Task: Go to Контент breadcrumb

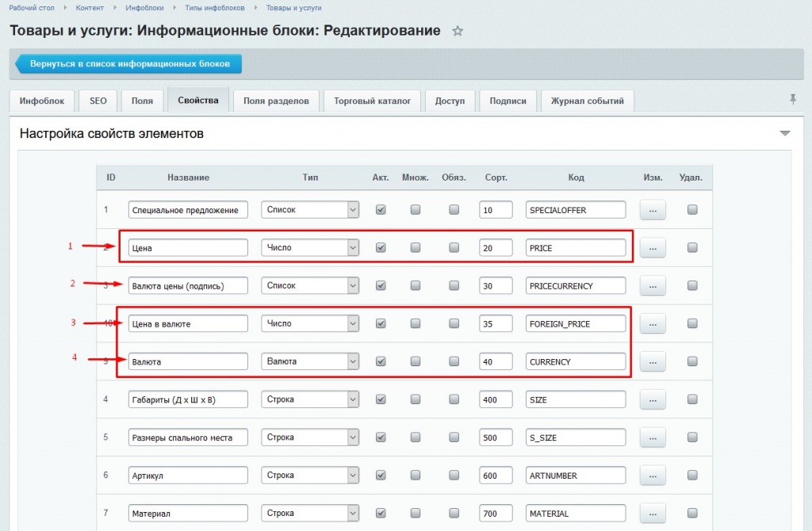Action: click(90, 8)
